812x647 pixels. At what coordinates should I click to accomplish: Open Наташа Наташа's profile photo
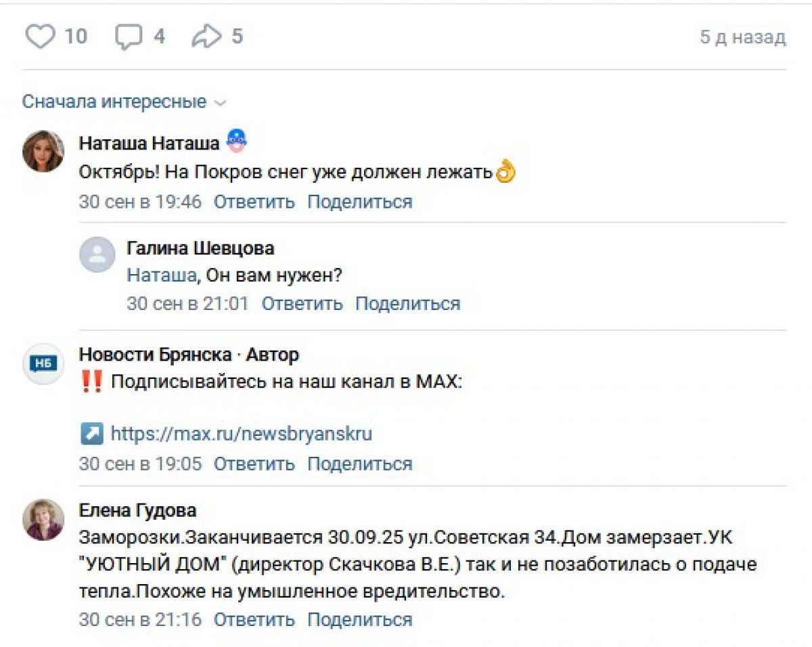[43, 151]
